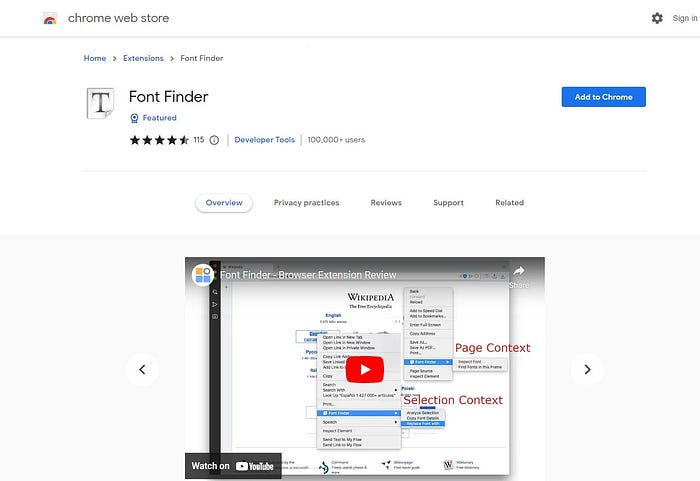Select the Overview tab
This screenshot has width=700, height=481.
point(224,203)
